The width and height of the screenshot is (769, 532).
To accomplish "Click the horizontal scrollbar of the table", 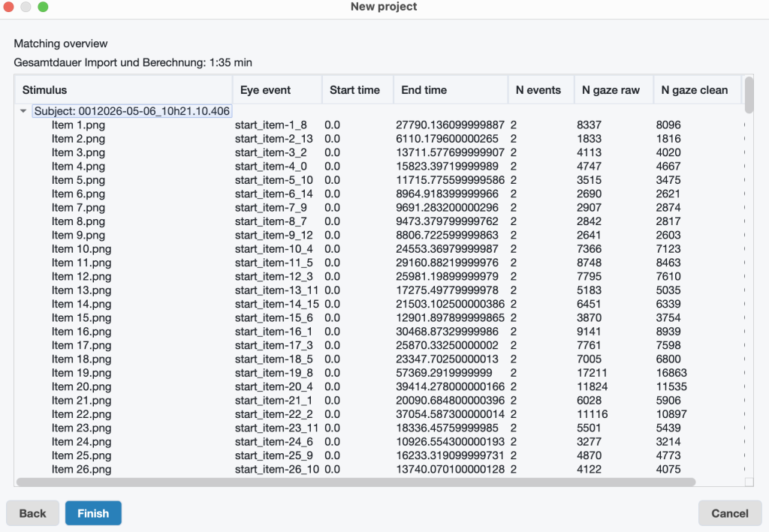I will [x=355, y=482].
